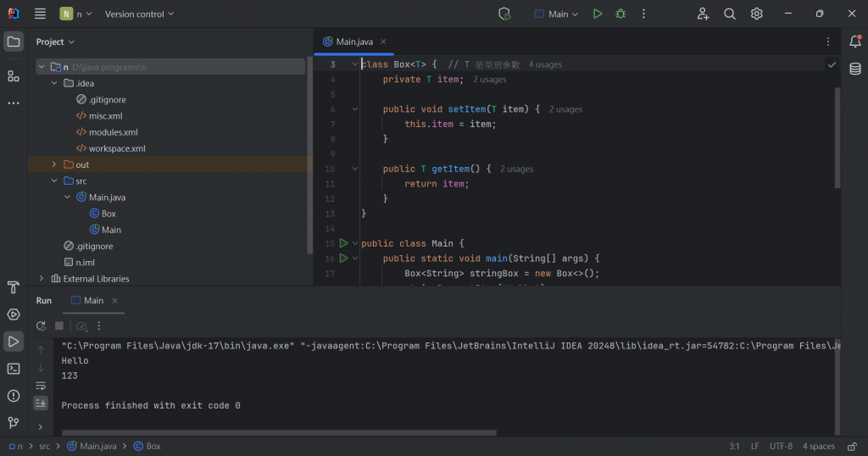The width and height of the screenshot is (868, 456).
Task: Click src breadcrumb in status bar
Action: point(44,446)
